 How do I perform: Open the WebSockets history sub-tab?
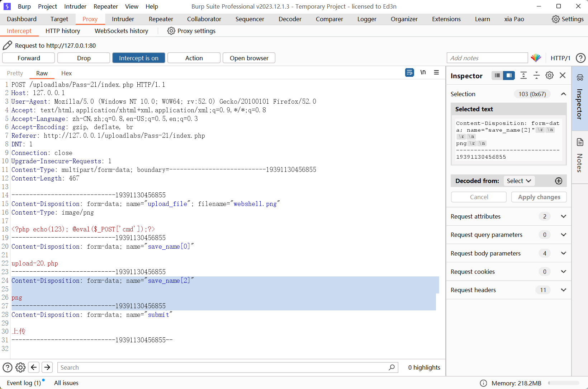tap(121, 31)
